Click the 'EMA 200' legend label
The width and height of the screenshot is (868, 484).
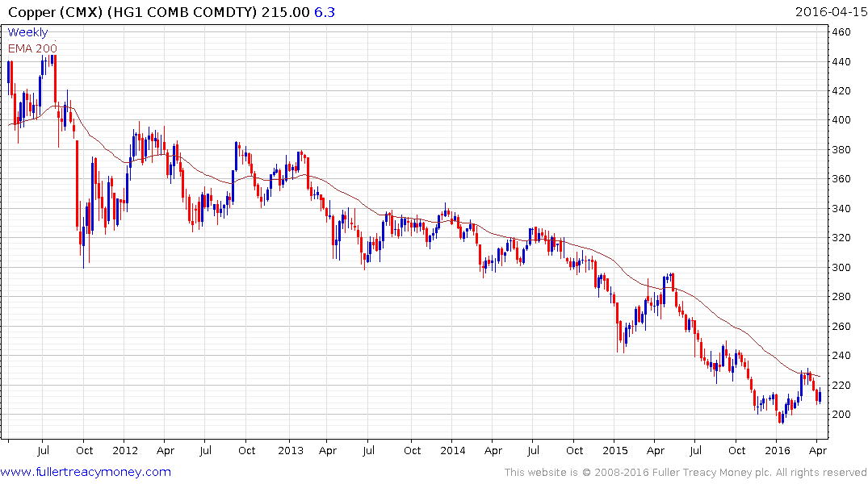pos(32,48)
